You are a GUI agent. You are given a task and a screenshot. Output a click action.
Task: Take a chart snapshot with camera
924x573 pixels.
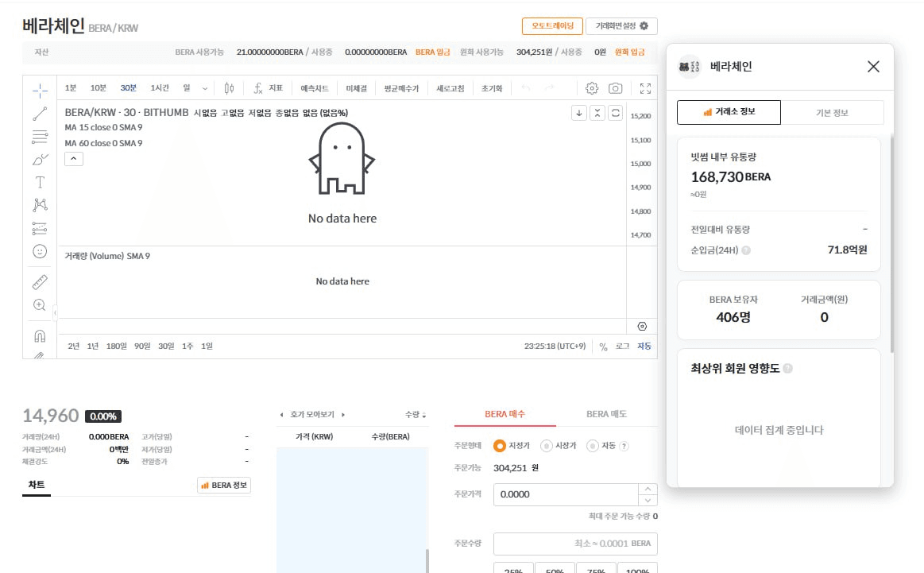[615, 88]
